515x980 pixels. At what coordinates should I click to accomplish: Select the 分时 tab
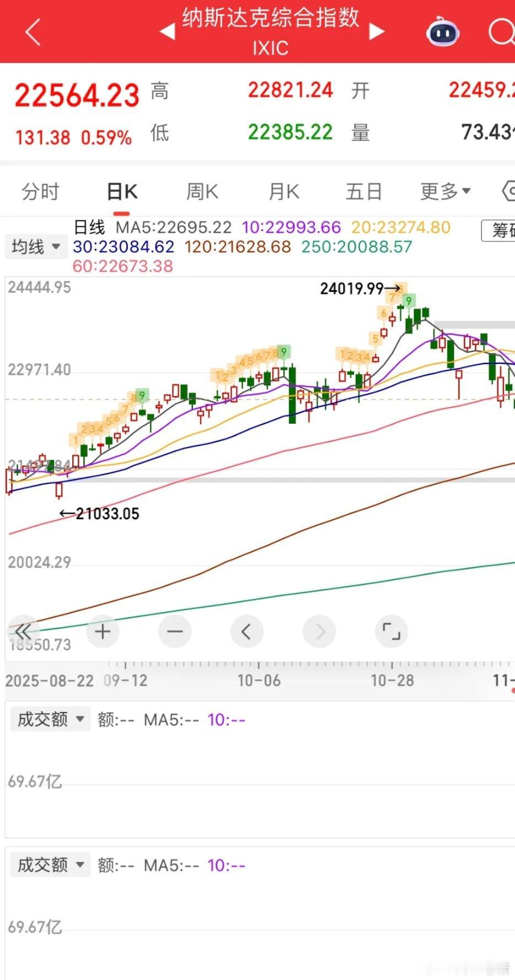(40, 191)
